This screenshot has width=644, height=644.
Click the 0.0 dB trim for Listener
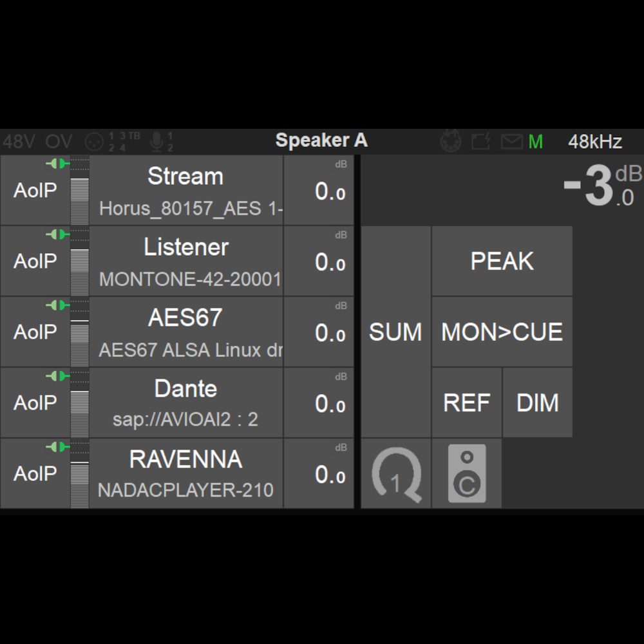tap(319, 261)
